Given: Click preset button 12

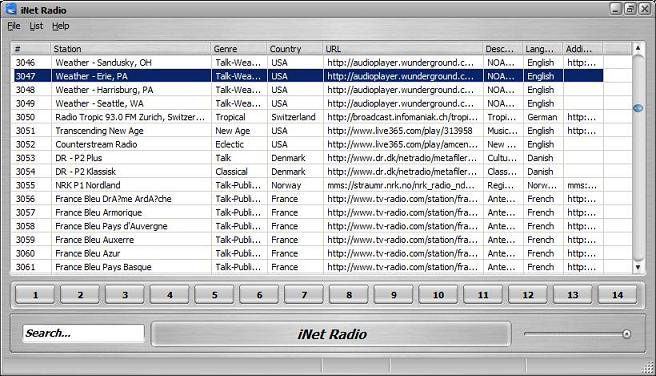Looking at the screenshot, I should click(528, 295).
